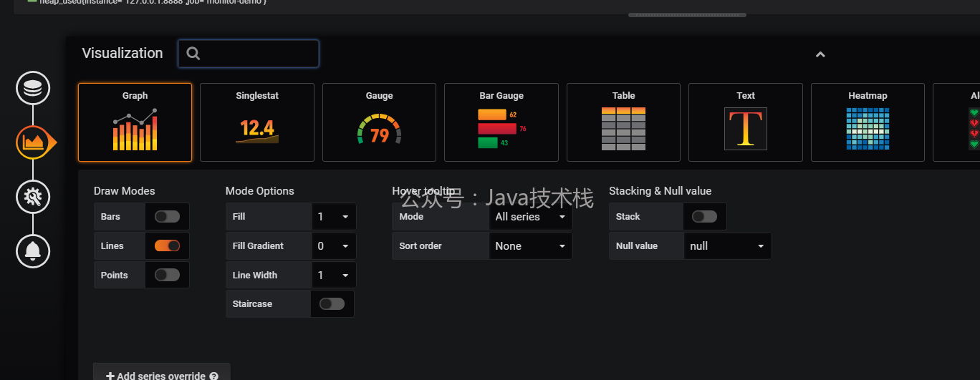Collapse the visualization picker with the up chevron

click(820, 54)
